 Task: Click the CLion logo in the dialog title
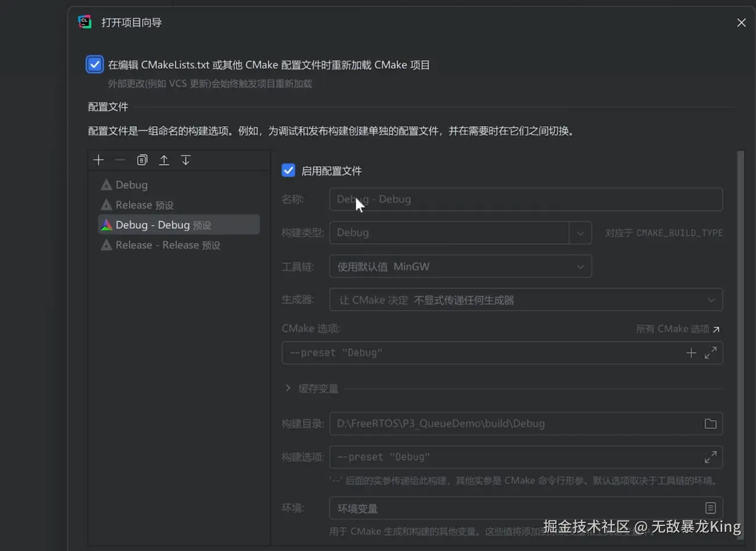point(85,22)
